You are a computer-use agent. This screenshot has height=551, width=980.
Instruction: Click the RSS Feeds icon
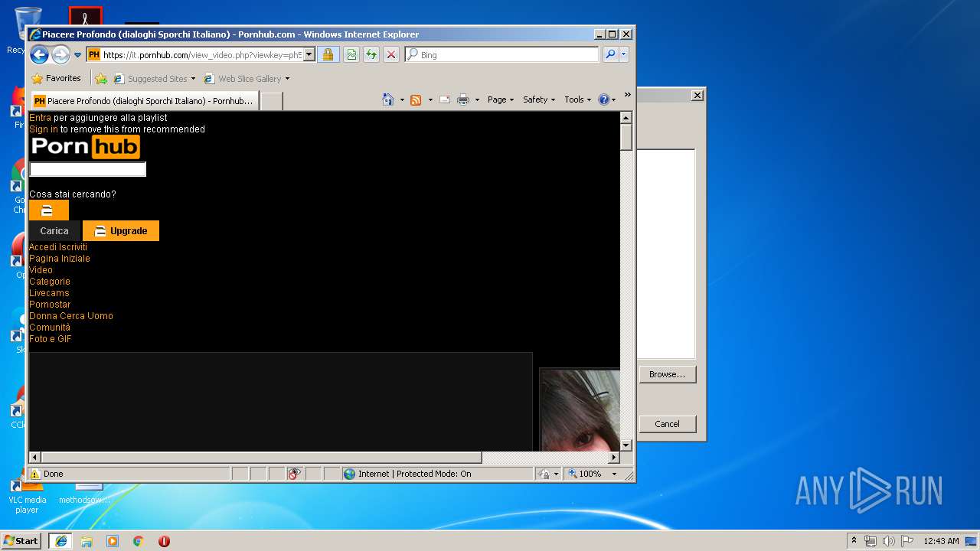(x=416, y=99)
